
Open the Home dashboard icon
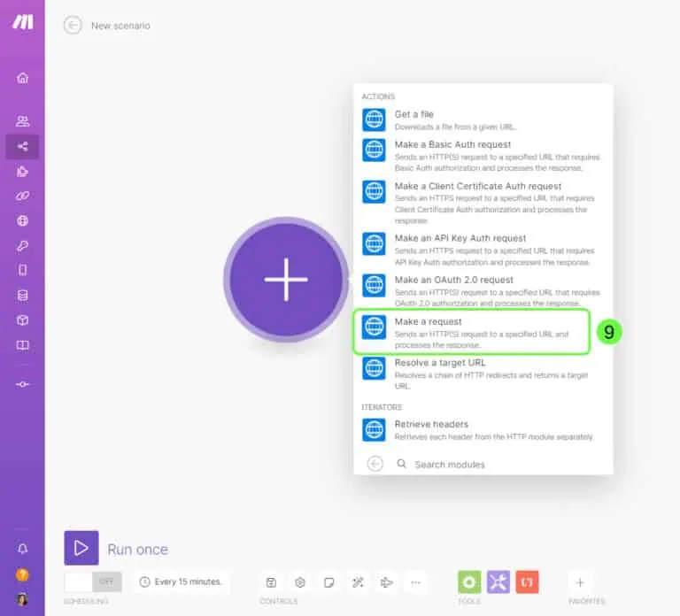coord(22,78)
